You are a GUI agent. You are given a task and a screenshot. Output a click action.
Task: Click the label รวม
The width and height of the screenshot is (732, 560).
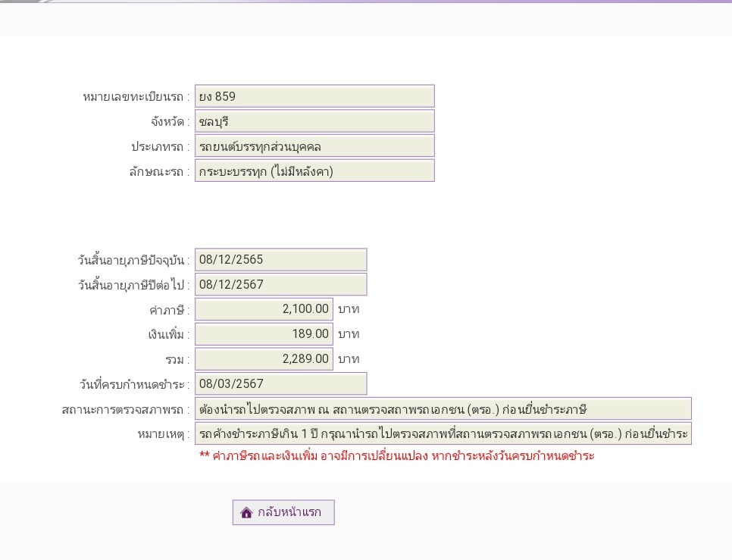coord(177,360)
